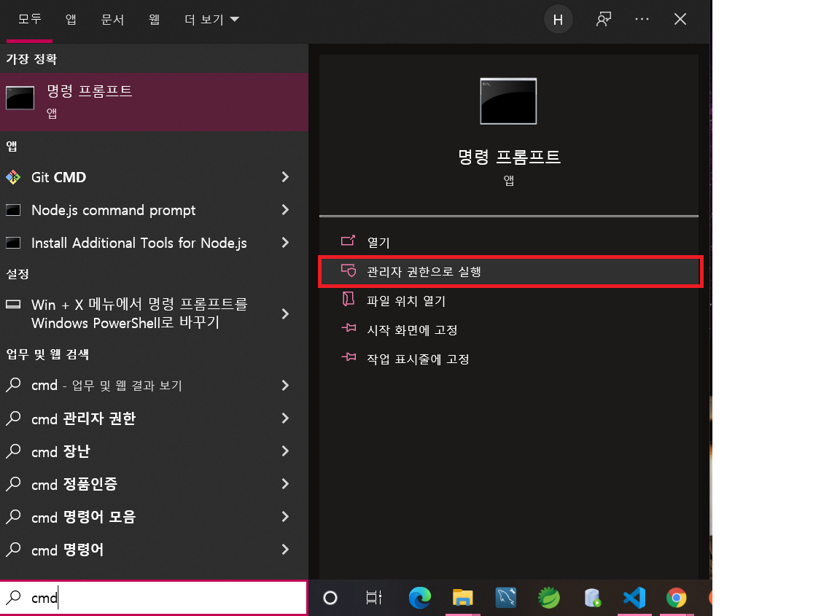The width and height of the screenshot is (840, 616).
Task: Choose 작업 표시줄에 고정
Action: [x=510, y=359]
